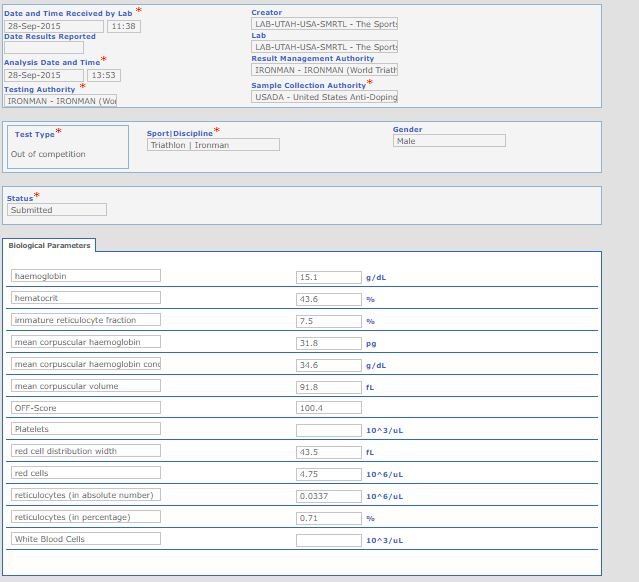
Task: Click the White Blood Cells name field
Action: (86, 539)
